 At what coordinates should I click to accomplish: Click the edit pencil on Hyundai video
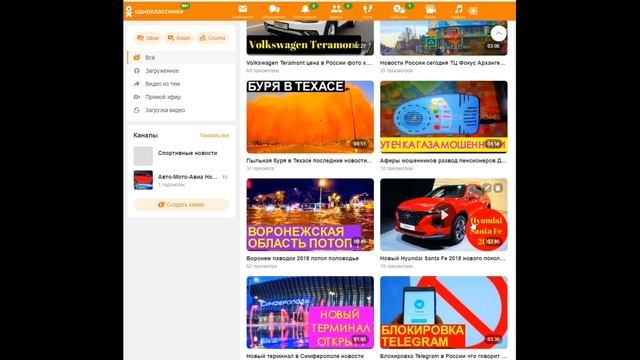click(x=487, y=188)
